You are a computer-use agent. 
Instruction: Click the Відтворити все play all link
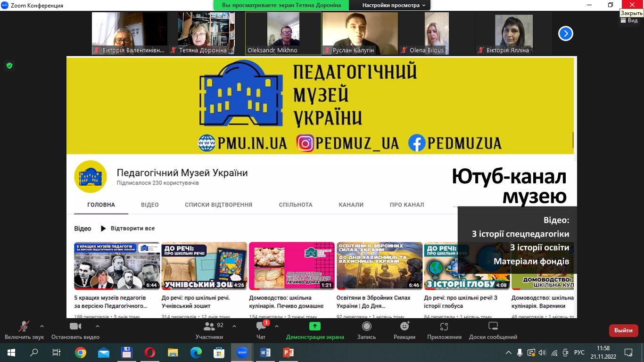[128, 229]
